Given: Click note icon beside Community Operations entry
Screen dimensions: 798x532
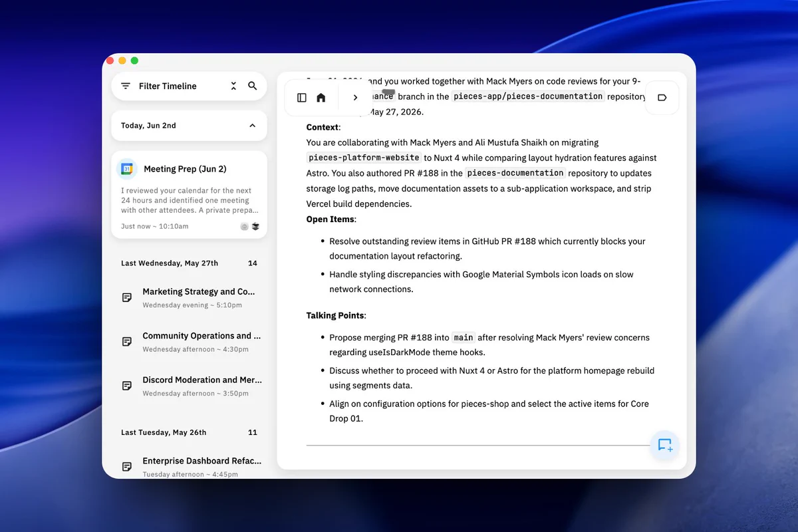Looking at the screenshot, I should 127,342.
